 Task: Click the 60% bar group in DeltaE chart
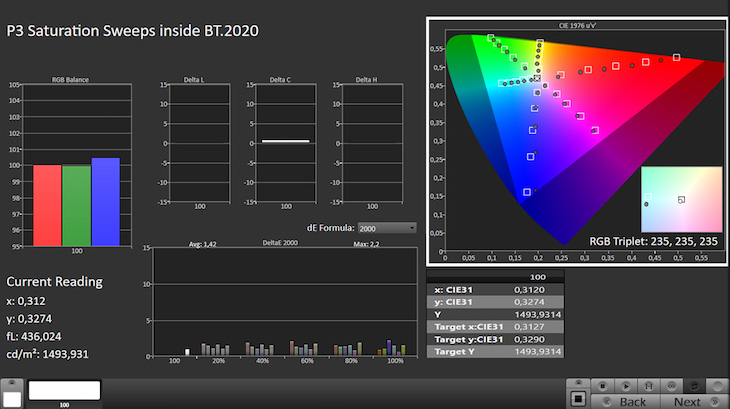click(x=304, y=349)
